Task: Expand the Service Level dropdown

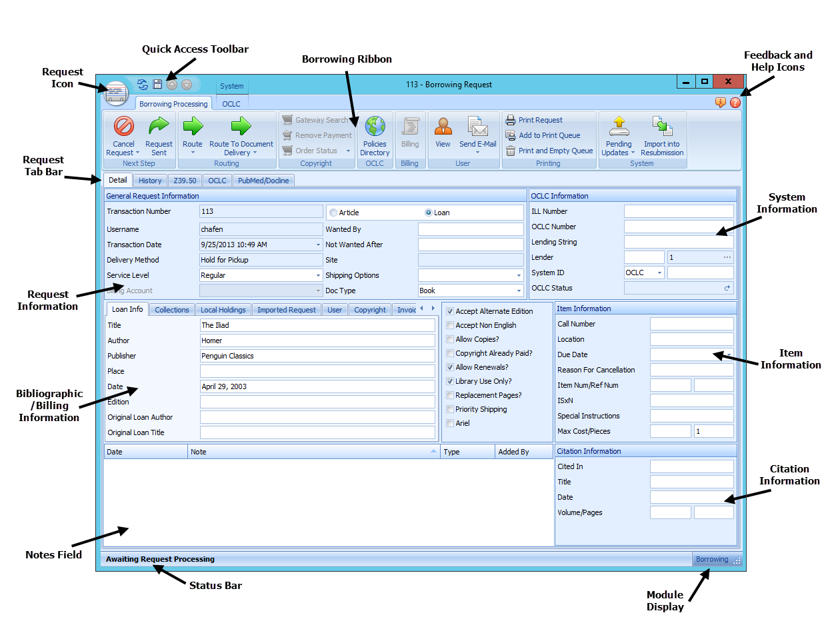Action: (318, 275)
